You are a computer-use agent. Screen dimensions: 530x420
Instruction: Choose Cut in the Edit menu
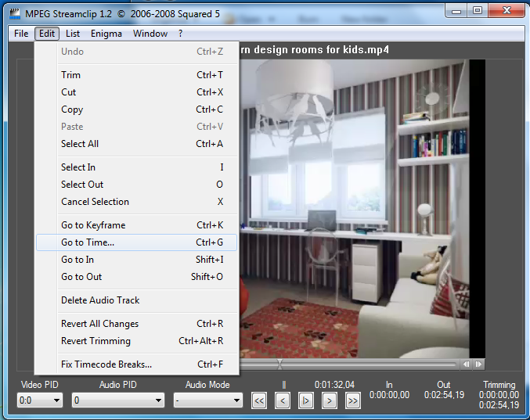(x=136, y=92)
